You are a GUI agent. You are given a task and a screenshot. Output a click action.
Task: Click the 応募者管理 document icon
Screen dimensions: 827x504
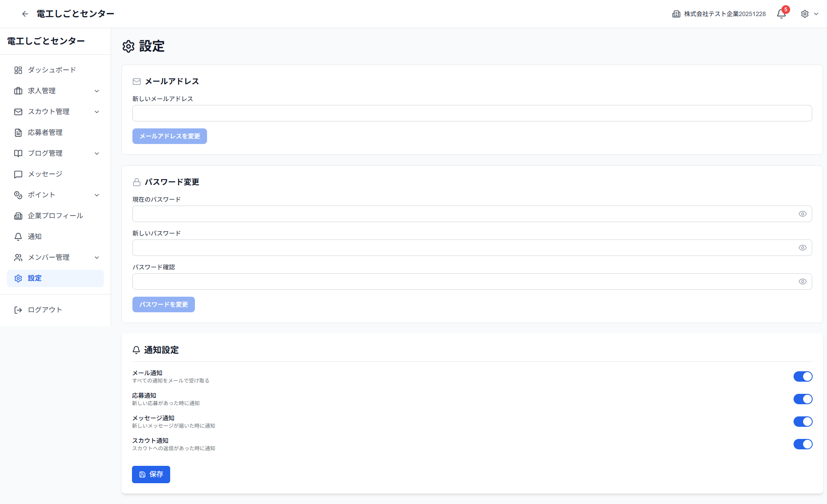click(18, 132)
